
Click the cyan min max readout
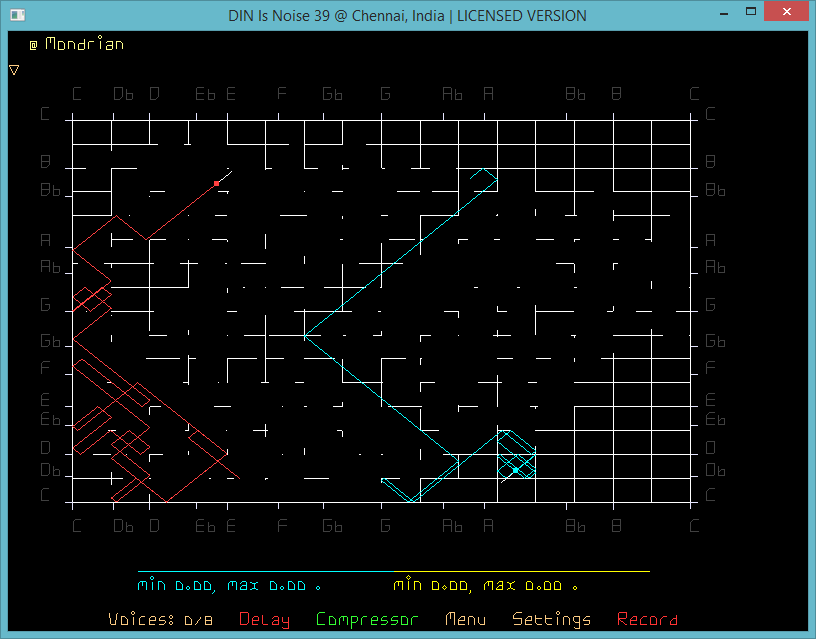click(x=229, y=585)
